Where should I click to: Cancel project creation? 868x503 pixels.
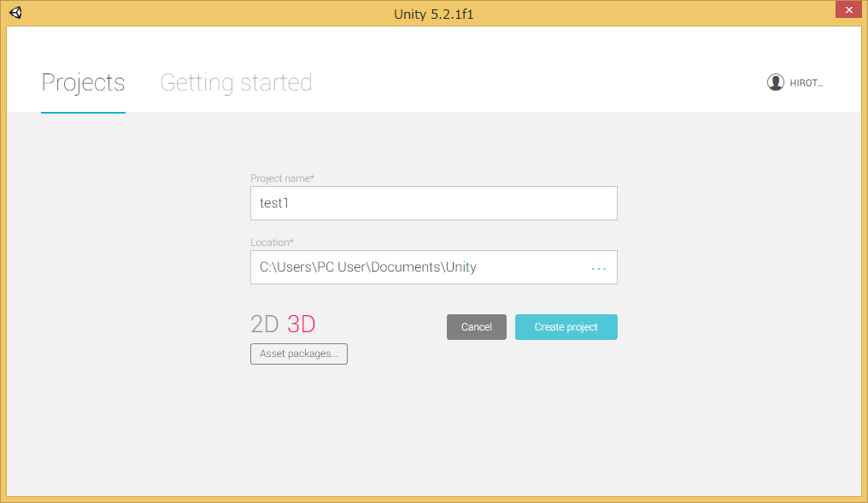[477, 327]
